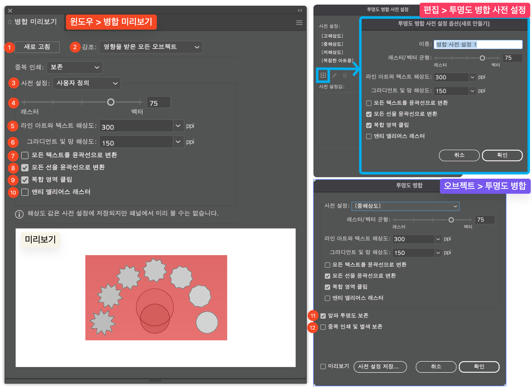
Task: Edit the selected preset using the pencil icon
Action: tap(334, 75)
